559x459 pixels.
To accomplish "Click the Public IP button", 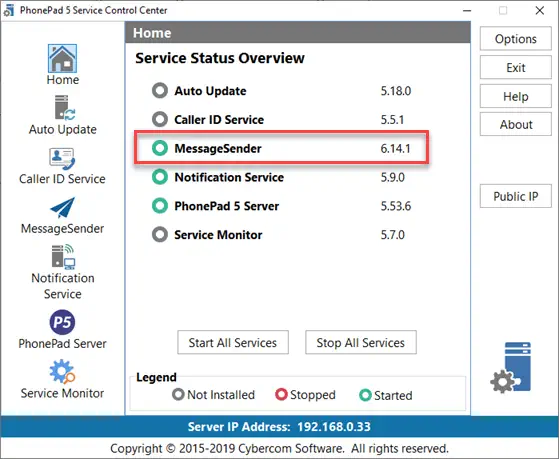I will click(516, 196).
